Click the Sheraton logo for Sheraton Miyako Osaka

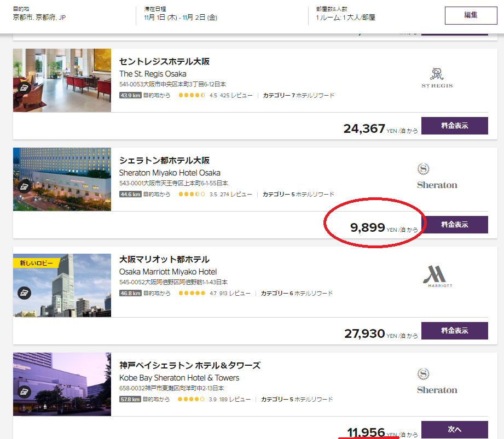[x=437, y=176]
